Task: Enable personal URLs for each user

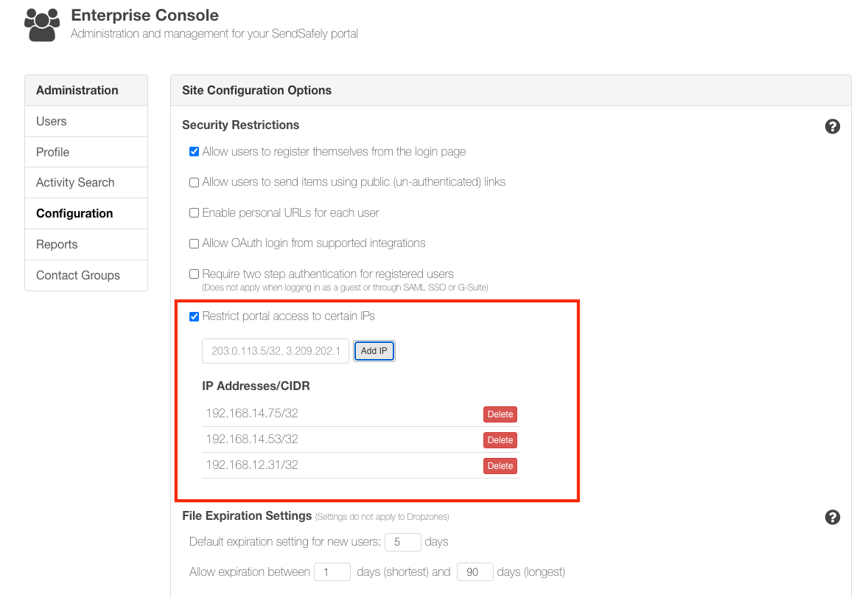Action: point(194,212)
